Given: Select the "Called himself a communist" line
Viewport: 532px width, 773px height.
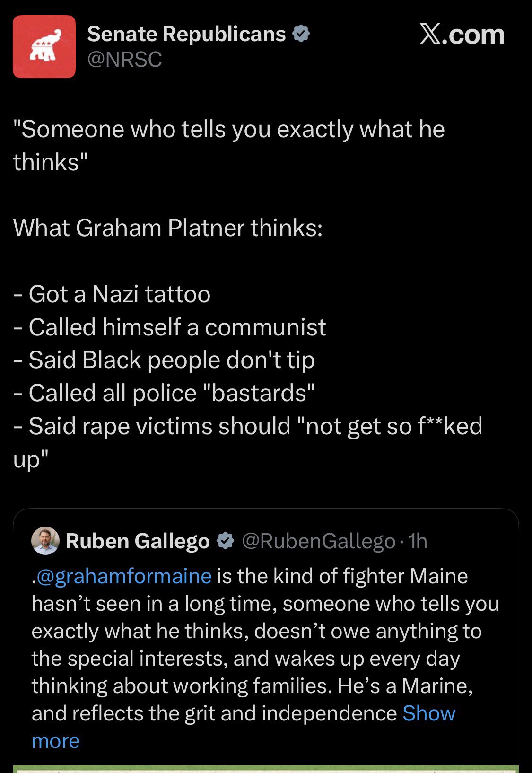Looking at the screenshot, I should point(177,327).
